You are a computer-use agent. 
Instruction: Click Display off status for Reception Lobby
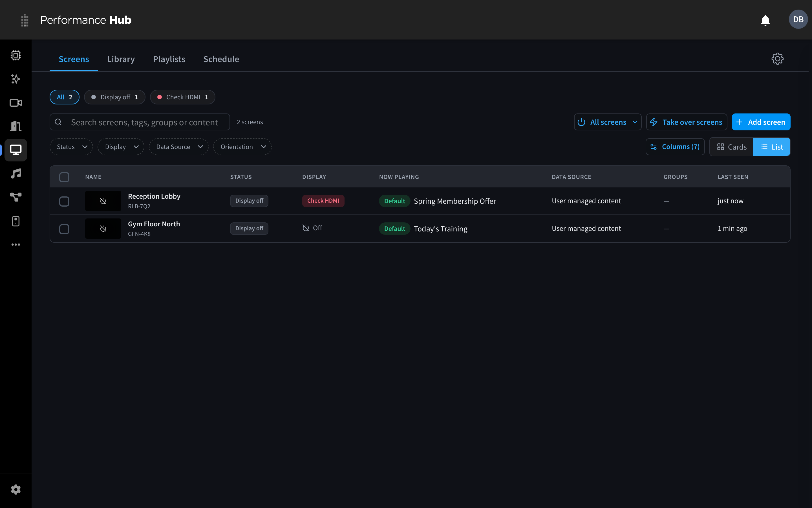coord(249,201)
